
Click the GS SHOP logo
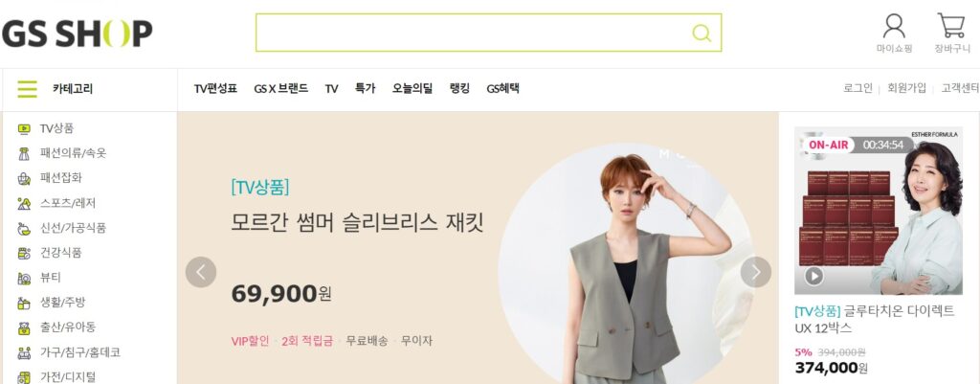[77, 34]
